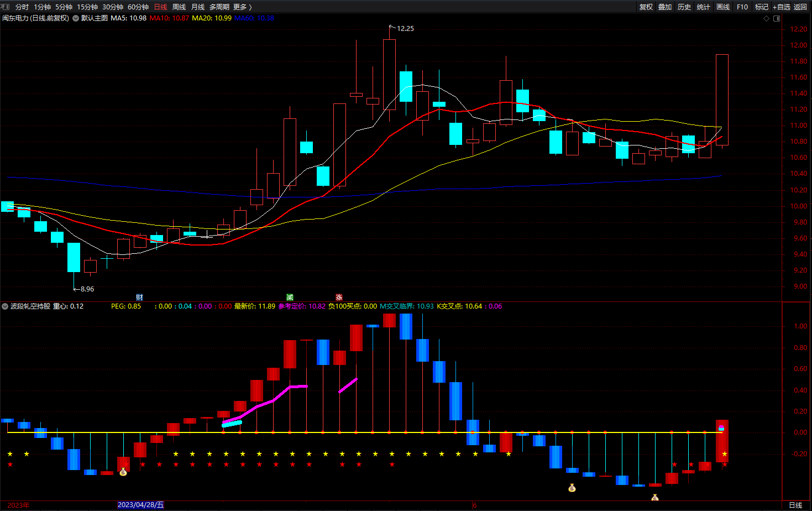Select the 30分钟 period tab

click(113, 7)
